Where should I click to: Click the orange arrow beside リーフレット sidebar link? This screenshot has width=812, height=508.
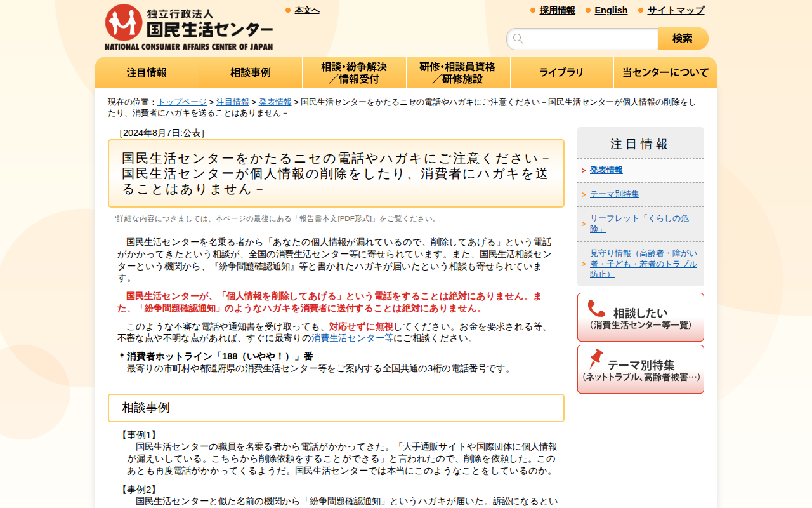pos(584,224)
